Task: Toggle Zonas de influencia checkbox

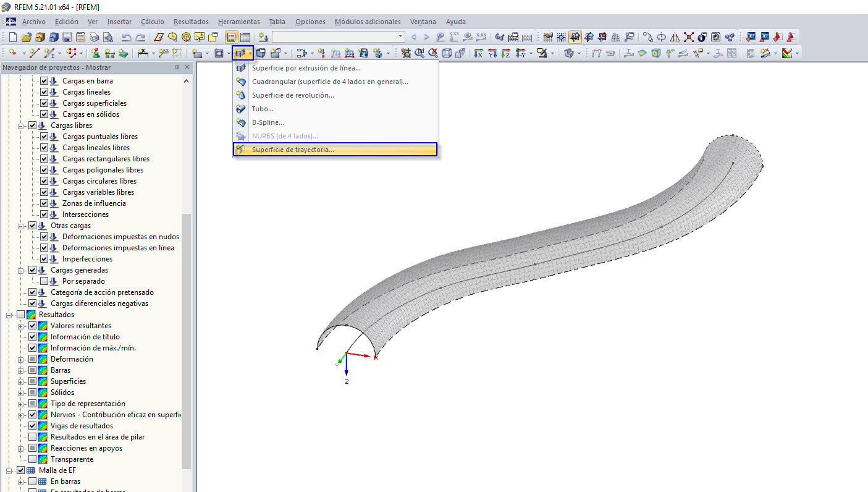Action: click(x=44, y=203)
